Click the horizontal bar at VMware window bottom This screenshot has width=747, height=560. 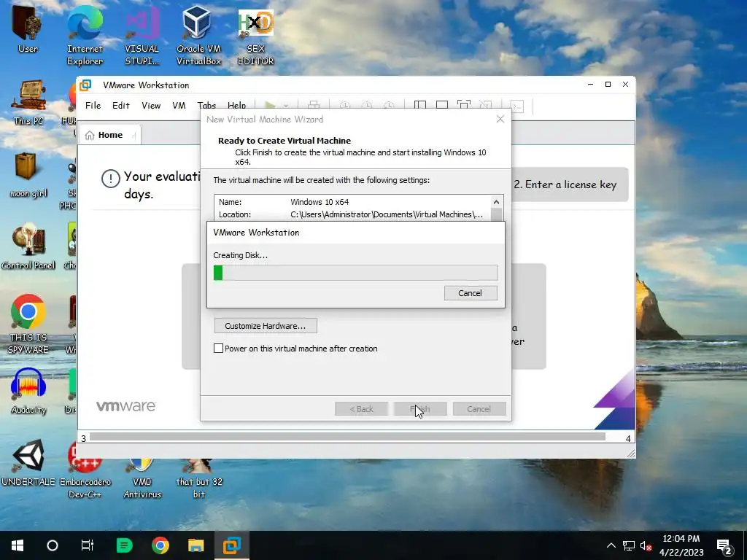click(347, 437)
